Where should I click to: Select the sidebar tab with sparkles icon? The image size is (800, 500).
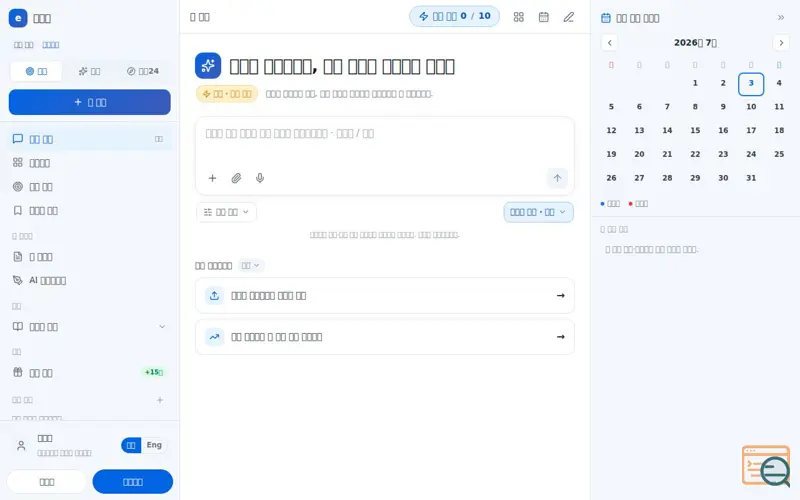coord(90,71)
